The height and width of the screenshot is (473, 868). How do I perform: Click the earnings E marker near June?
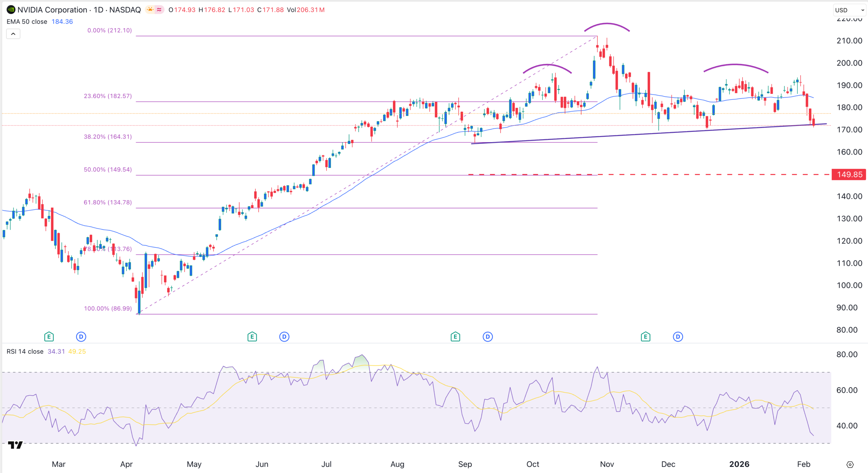click(252, 337)
